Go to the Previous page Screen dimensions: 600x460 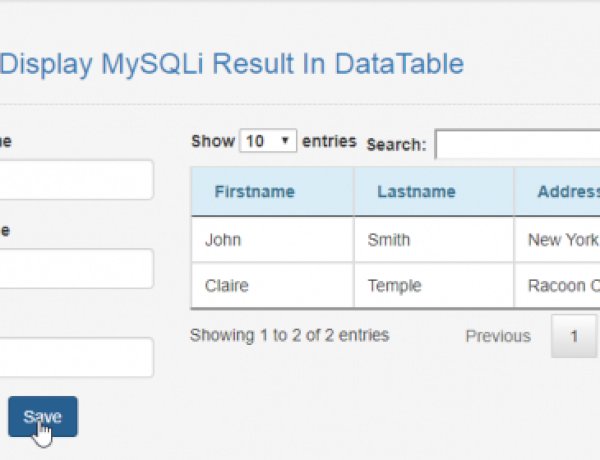click(x=498, y=336)
